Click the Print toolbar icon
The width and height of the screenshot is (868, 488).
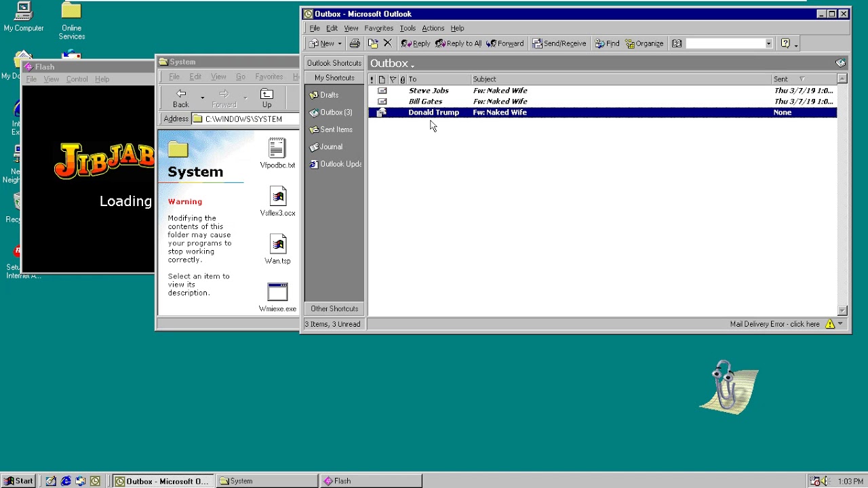click(355, 43)
